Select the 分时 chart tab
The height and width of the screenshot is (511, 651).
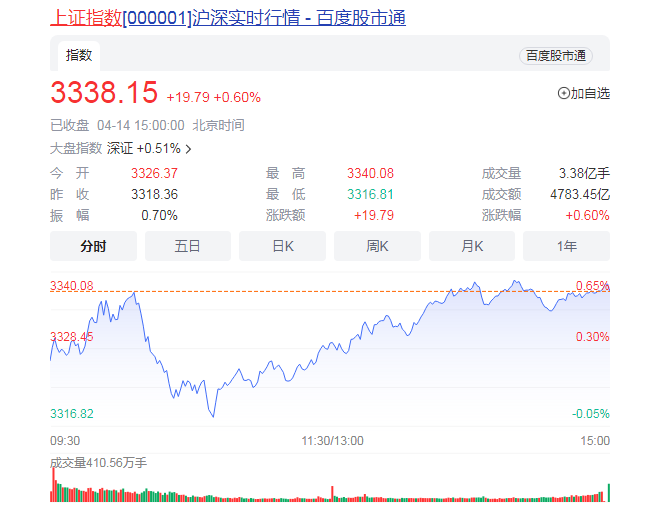93,246
